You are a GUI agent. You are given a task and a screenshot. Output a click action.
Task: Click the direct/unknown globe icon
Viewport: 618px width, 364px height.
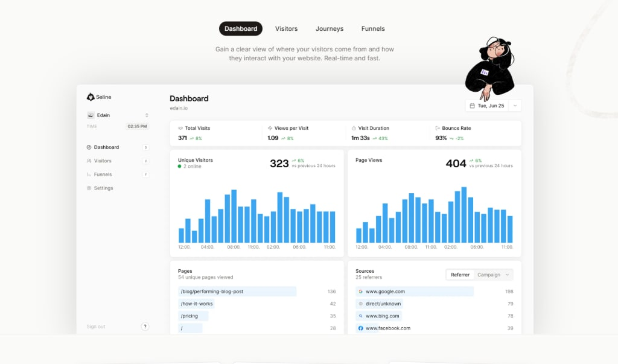point(361,304)
